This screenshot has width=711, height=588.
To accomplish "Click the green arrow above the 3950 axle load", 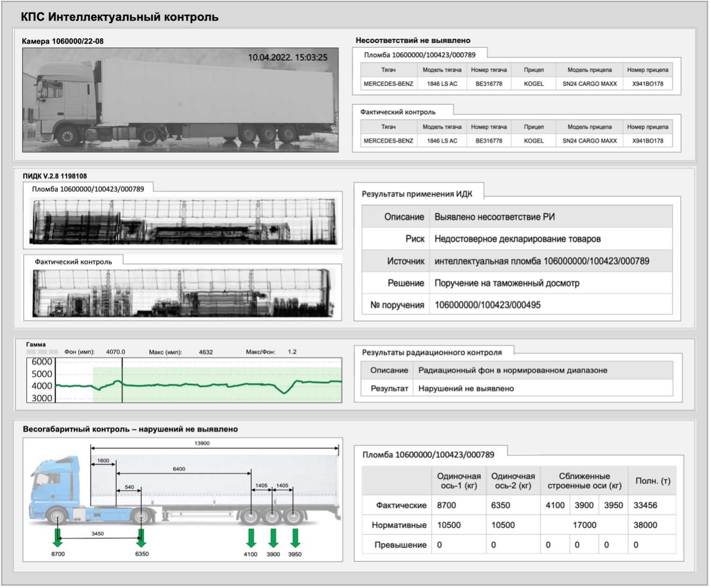I will pos(295,538).
